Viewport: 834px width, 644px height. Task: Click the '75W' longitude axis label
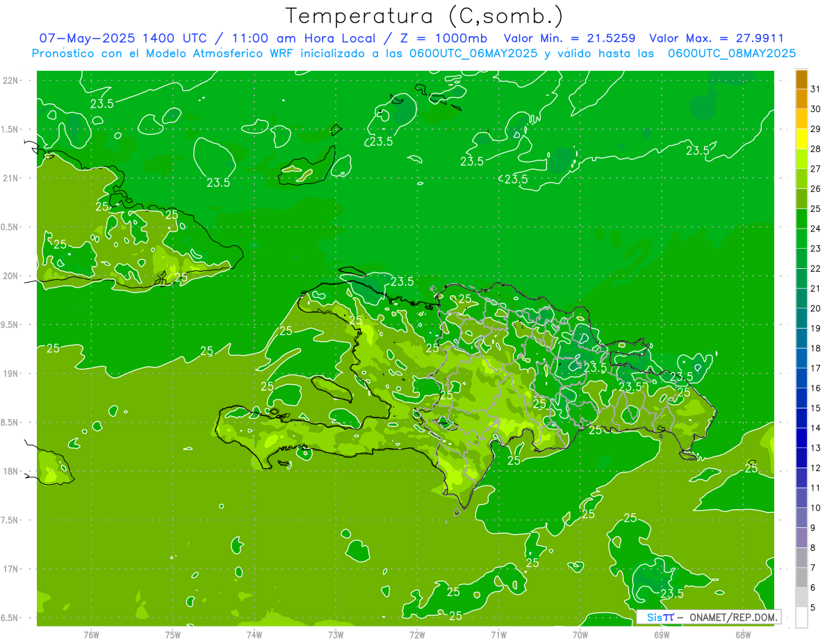172,634
